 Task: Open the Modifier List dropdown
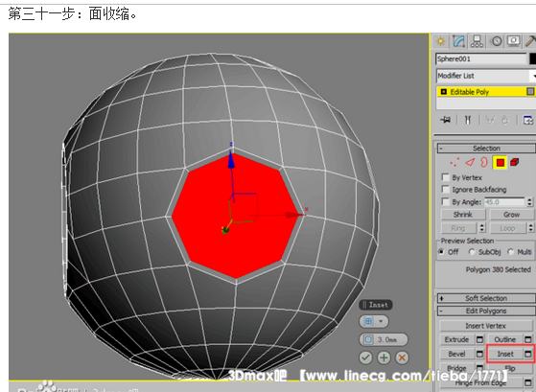coord(486,76)
